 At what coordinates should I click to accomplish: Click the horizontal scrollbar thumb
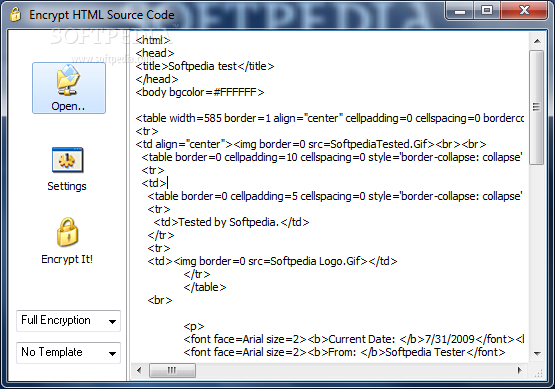pos(172,371)
